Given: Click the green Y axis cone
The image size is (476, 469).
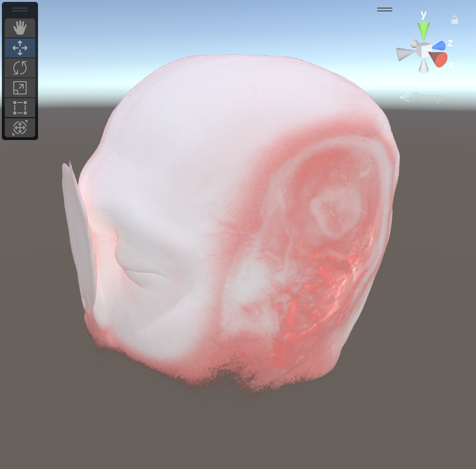Looking at the screenshot, I should [x=424, y=31].
